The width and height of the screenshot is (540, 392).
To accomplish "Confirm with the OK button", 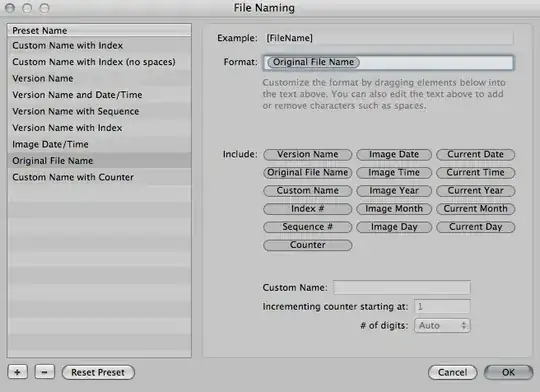I will pos(508,372).
